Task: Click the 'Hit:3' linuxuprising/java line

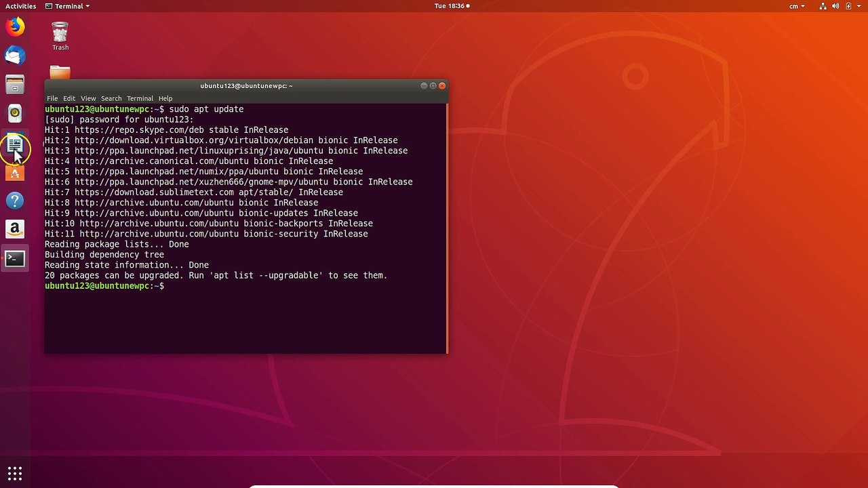Action: pos(226,150)
